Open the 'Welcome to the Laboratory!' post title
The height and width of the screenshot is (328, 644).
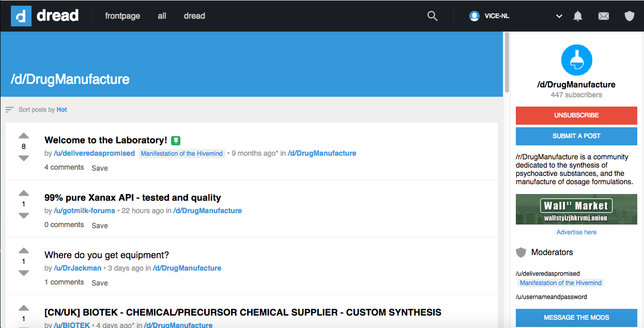click(106, 140)
